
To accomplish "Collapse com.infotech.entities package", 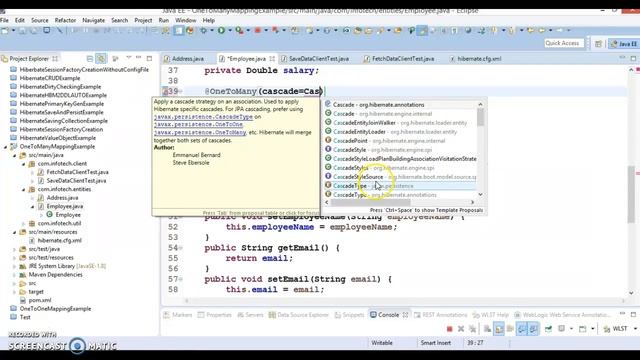I will (24, 190).
